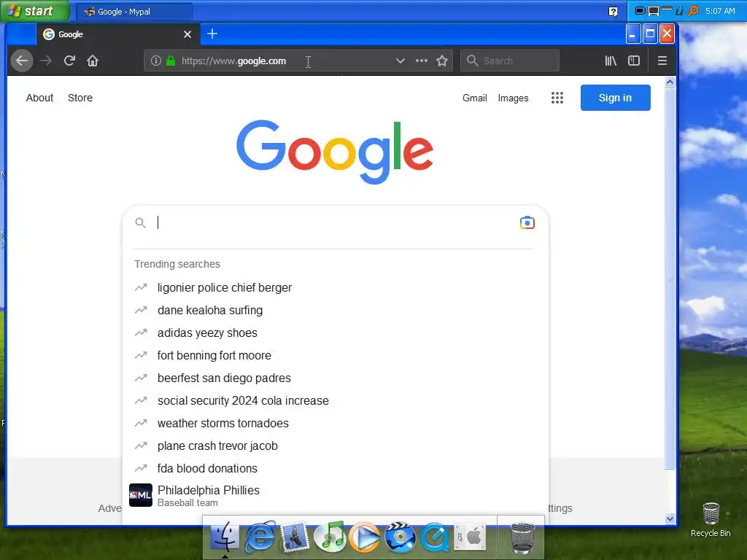The width and height of the screenshot is (747, 560).
Task: Open the browser home page icon
Action: pos(93,61)
